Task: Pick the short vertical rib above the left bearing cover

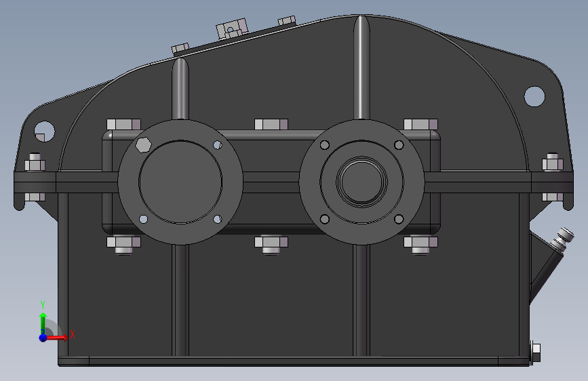Action: [x=180, y=89]
